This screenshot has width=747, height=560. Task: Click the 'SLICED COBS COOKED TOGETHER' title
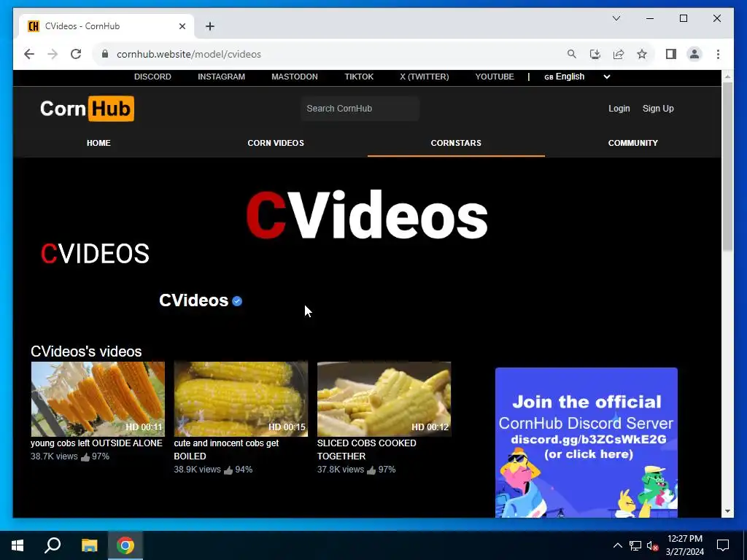[x=367, y=449]
